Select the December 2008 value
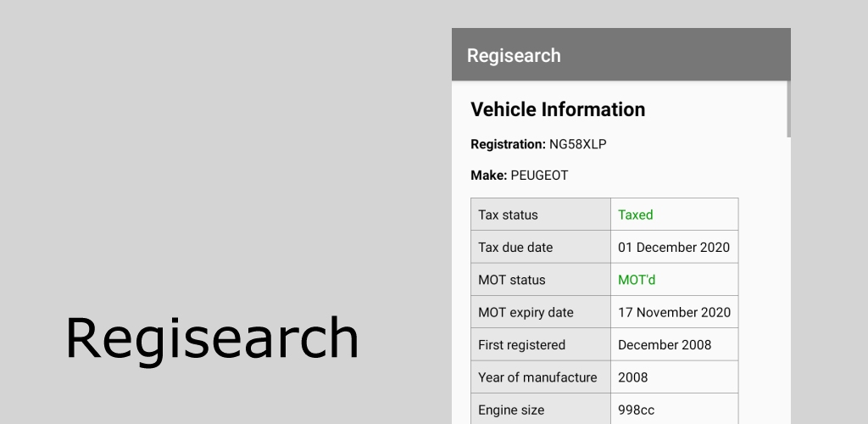Image resolution: width=868 pixels, height=424 pixels. coord(665,345)
